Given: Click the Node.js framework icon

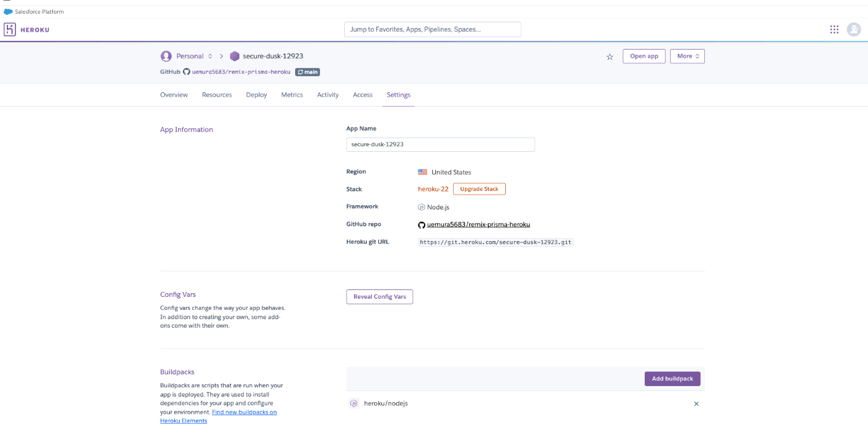Looking at the screenshot, I should pyautogui.click(x=422, y=207).
